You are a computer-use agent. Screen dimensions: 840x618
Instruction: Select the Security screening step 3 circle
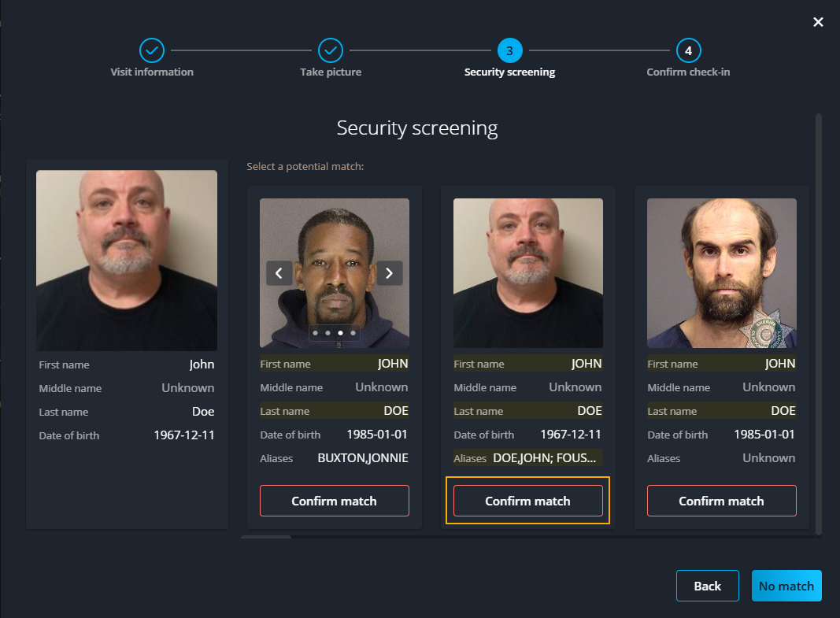point(509,49)
